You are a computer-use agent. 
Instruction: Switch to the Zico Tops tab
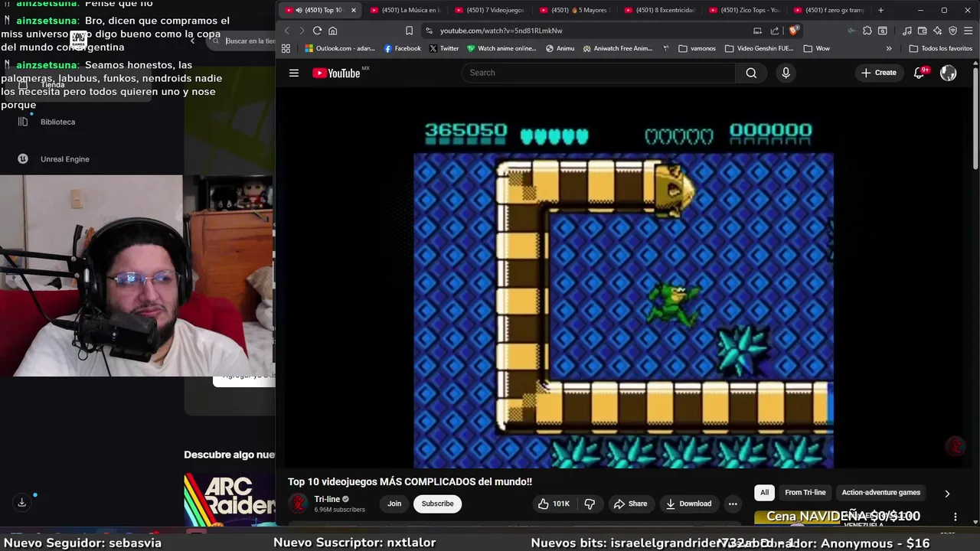coord(746,10)
